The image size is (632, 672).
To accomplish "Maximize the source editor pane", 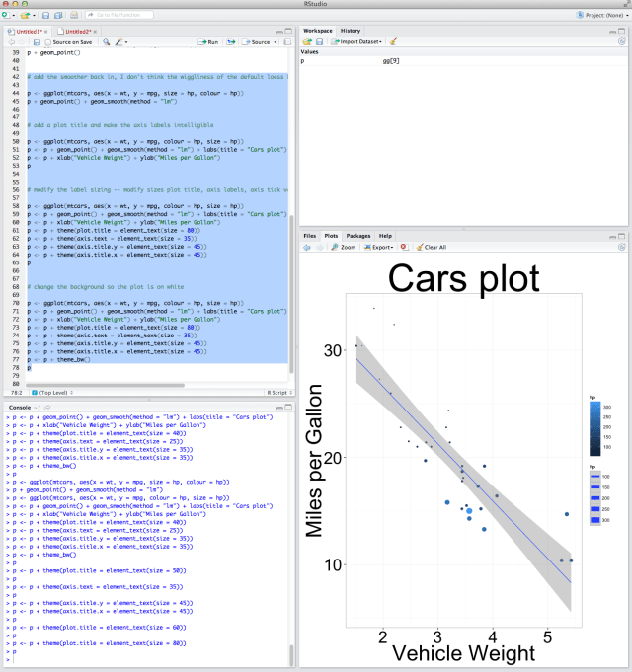I will click(288, 32).
